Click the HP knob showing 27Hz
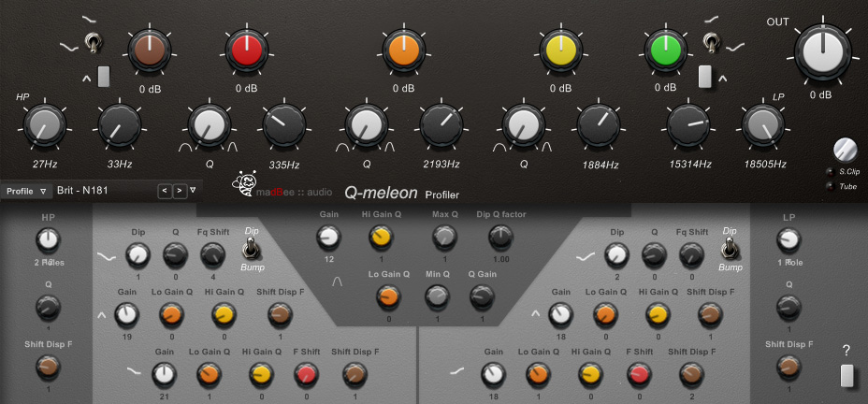The height and width of the screenshot is (404, 868). coord(45,125)
